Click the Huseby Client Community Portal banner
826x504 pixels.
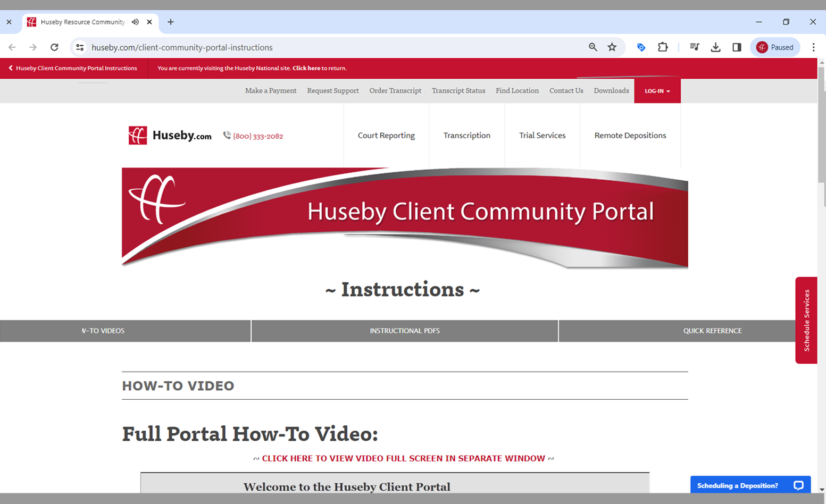pos(405,217)
